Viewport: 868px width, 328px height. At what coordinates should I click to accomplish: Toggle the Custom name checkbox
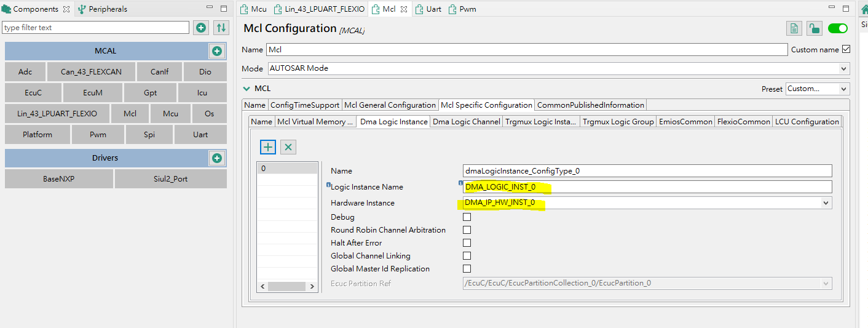846,49
